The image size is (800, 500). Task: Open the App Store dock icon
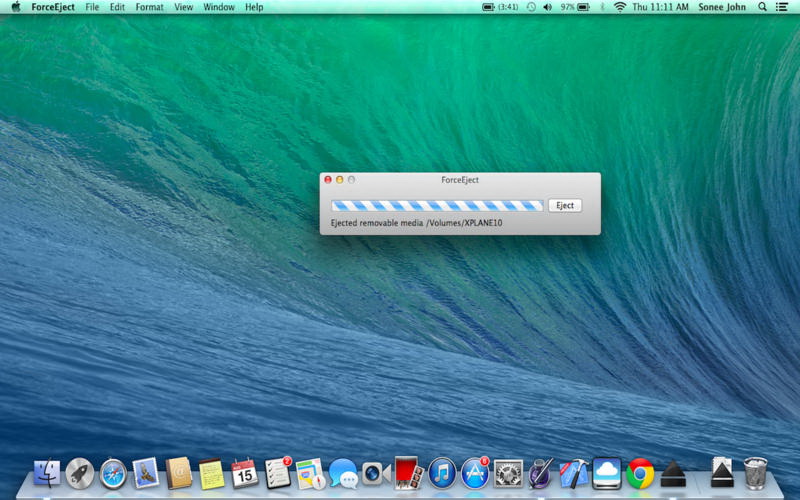tap(475, 472)
